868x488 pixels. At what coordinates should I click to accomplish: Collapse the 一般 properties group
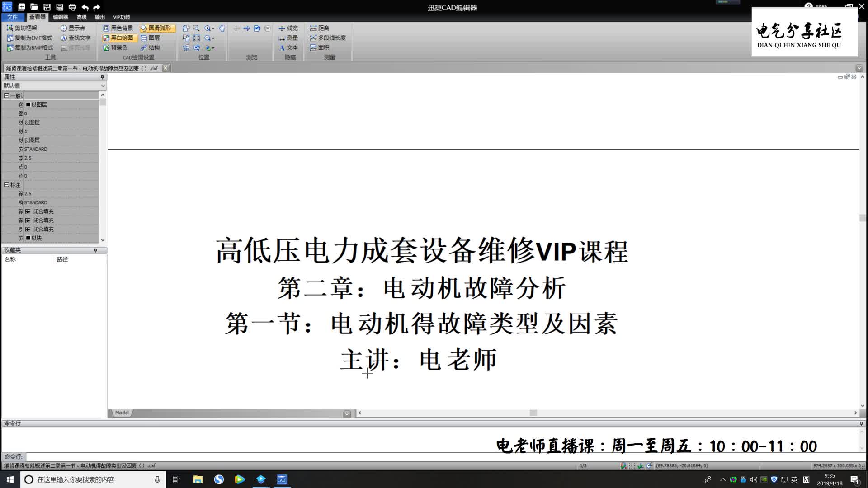coord(6,95)
